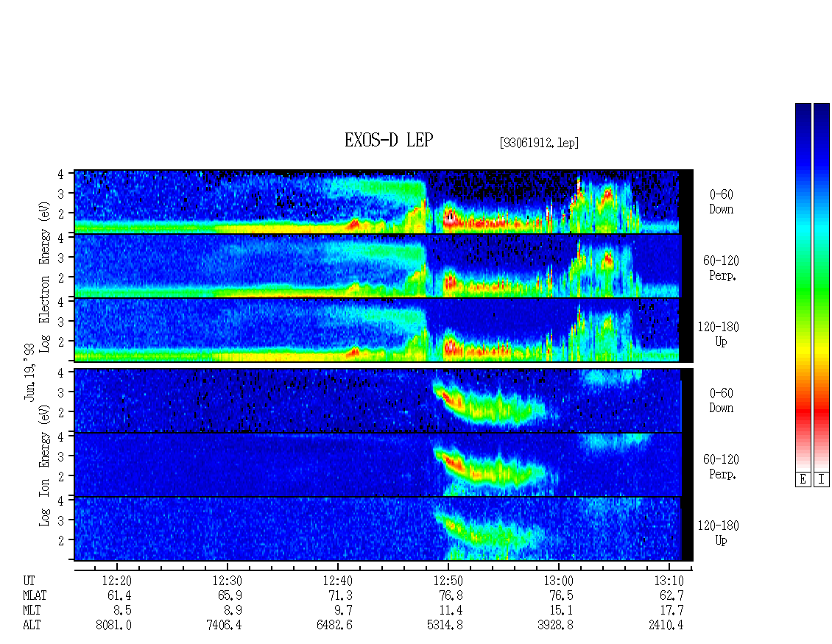
Task: Select the file name 93061912.lep label
Action: tap(539, 143)
